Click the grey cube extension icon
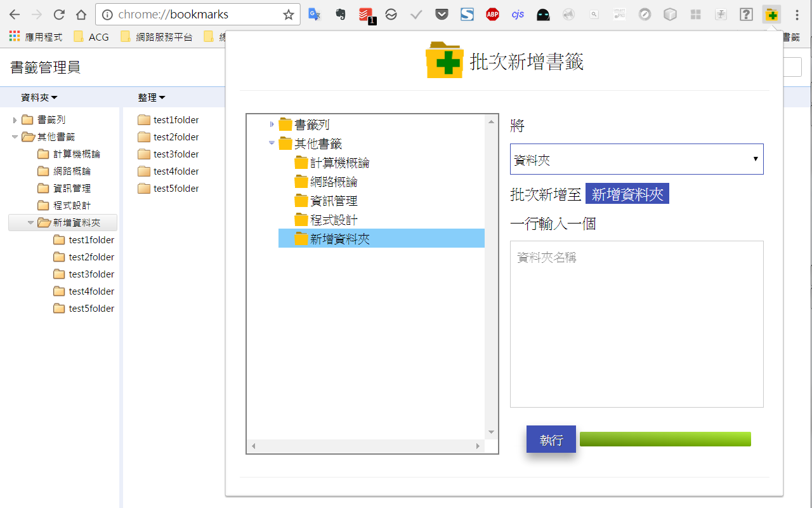Viewport: 812px width, 508px height. [x=670, y=14]
